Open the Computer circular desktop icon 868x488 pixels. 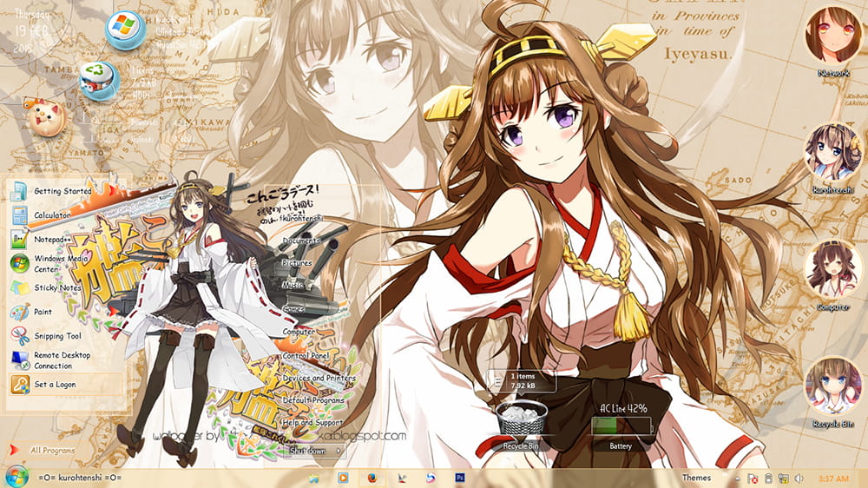point(832,269)
